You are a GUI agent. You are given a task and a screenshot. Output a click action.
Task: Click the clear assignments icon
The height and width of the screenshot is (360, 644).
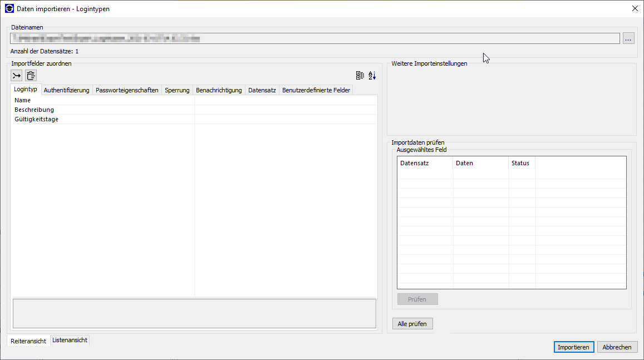[x=31, y=76]
